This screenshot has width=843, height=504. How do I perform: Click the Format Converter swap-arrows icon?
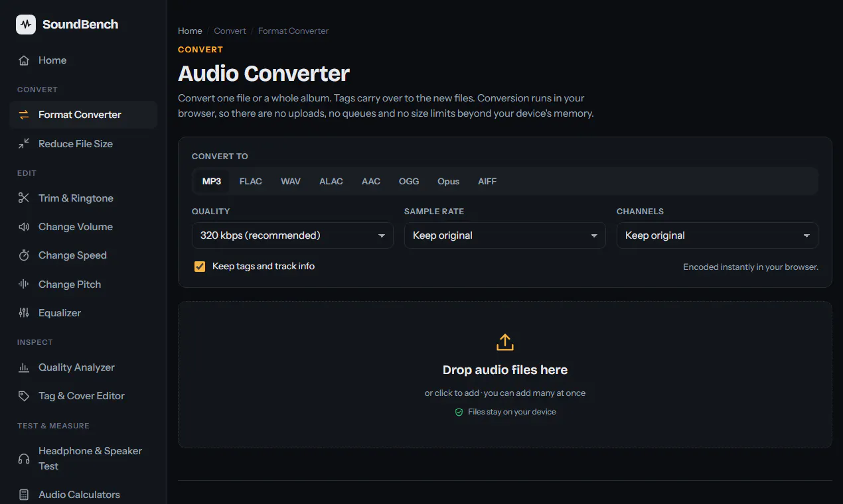click(24, 115)
